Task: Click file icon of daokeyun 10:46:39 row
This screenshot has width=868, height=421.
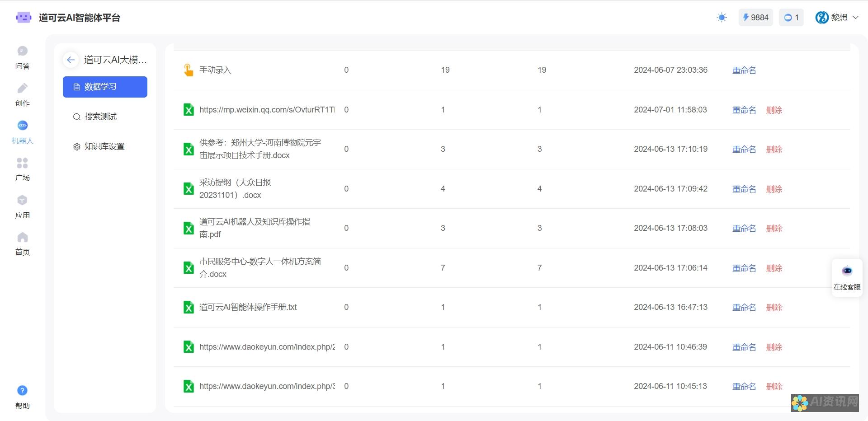Action: tap(189, 347)
